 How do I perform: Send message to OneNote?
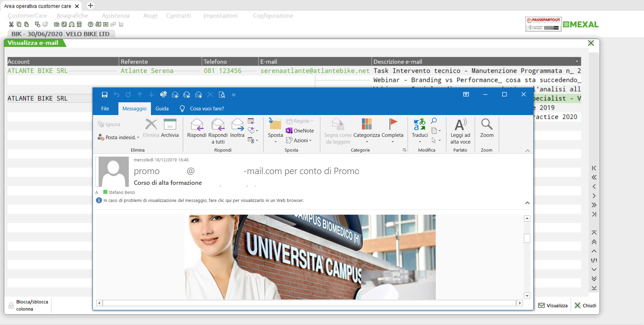(x=300, y=131)
